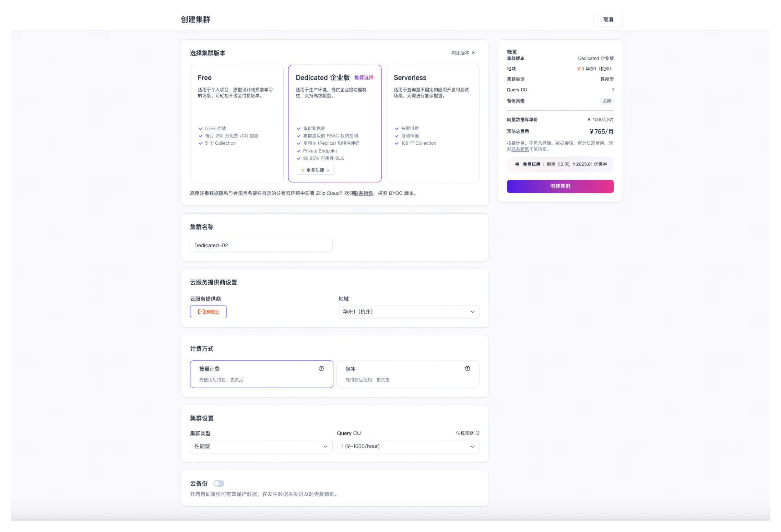Click the help icon beside 按量计费
This screenshot has width=781, height=532.
click(321, 368)
